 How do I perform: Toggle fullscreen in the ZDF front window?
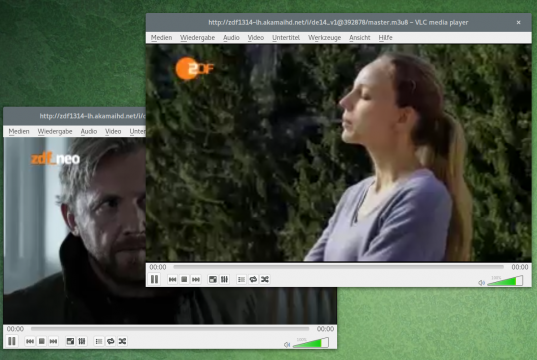coord(213,280)
